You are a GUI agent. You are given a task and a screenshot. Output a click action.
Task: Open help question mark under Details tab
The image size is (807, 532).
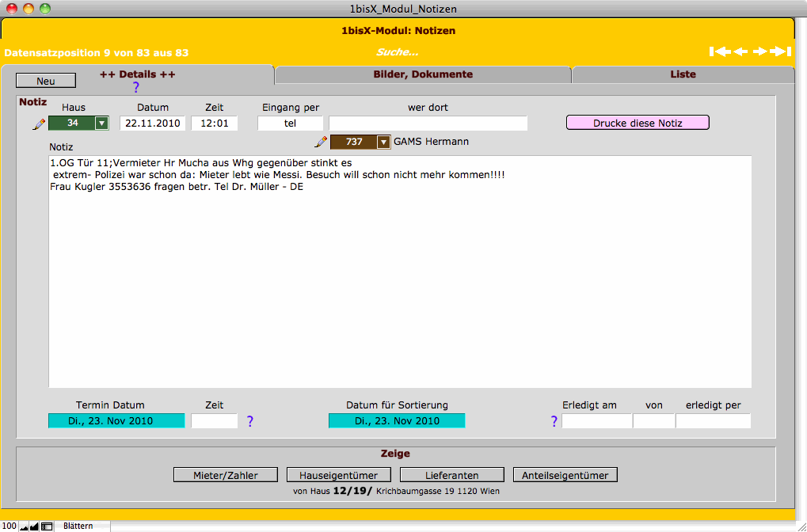135,87
